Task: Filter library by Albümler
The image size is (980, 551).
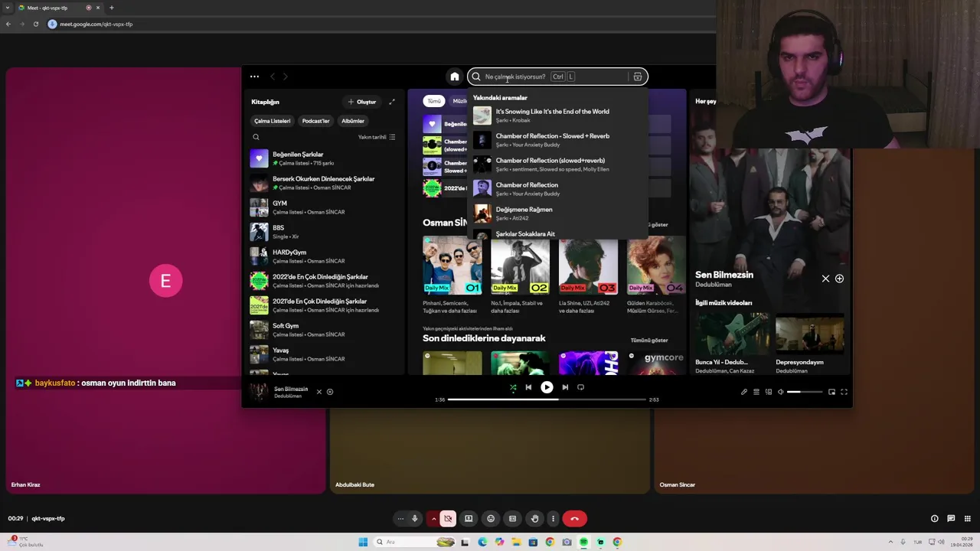Action: coord(353,121)
